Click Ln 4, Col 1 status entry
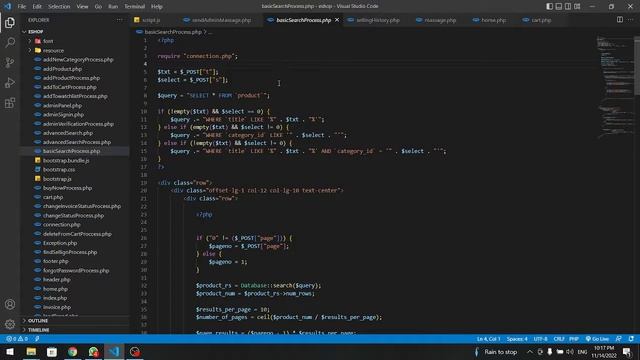The height and width of the screenshot is (360, 640). 488,339
